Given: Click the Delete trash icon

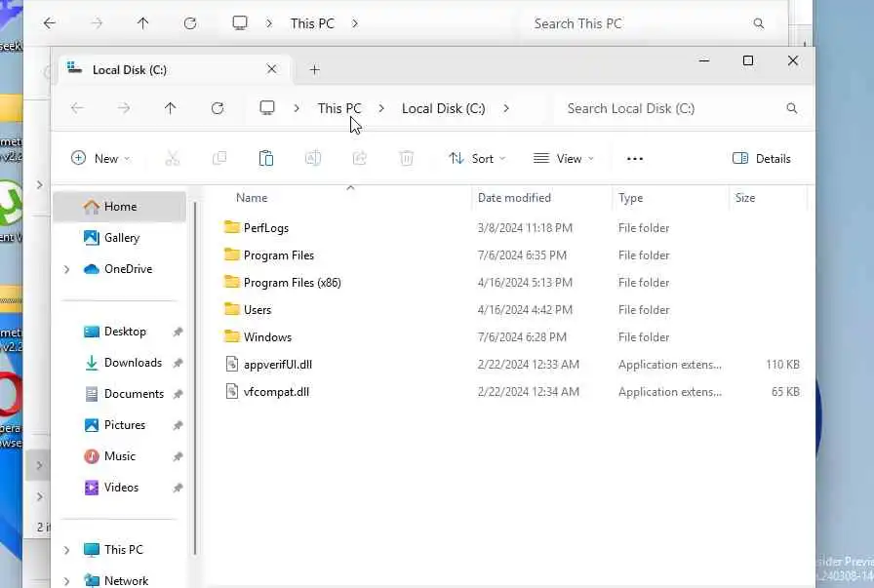Looking at the screenshot, I should point(407,159).
